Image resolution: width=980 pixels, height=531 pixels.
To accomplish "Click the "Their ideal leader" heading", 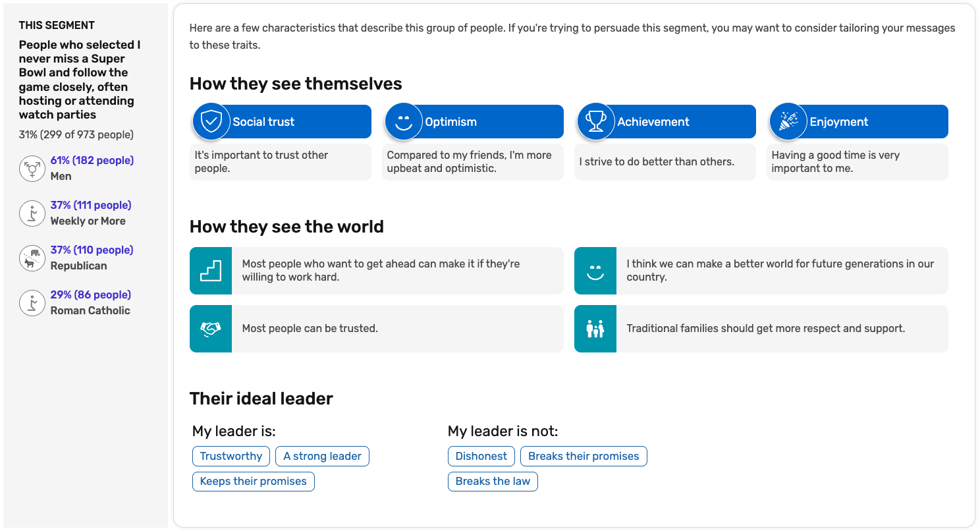I will click(x=261, y=399).
